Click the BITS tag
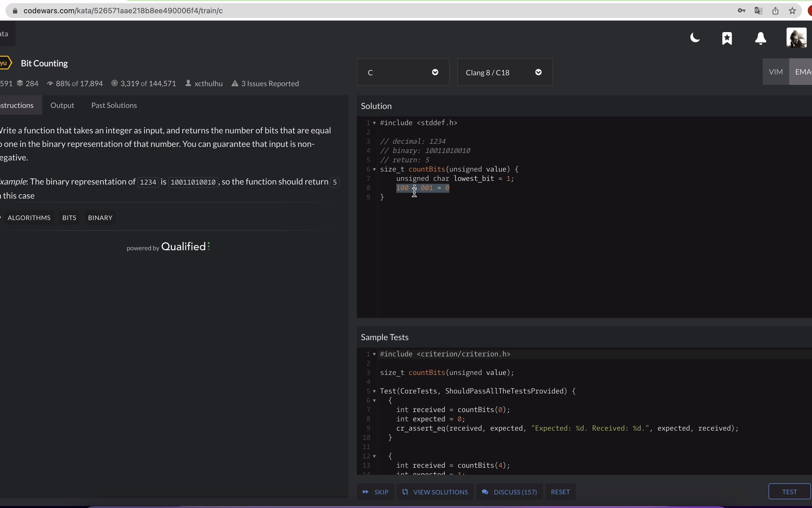Viewport: 812px width, 508px height. pyautogui.click(x=69, y=218)
